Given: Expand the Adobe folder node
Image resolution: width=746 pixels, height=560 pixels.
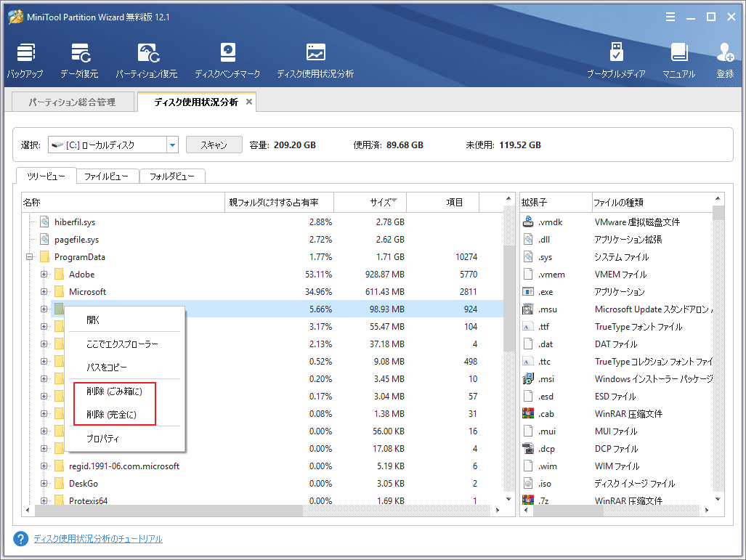Looking at the screenshot, I should point(44,274).
